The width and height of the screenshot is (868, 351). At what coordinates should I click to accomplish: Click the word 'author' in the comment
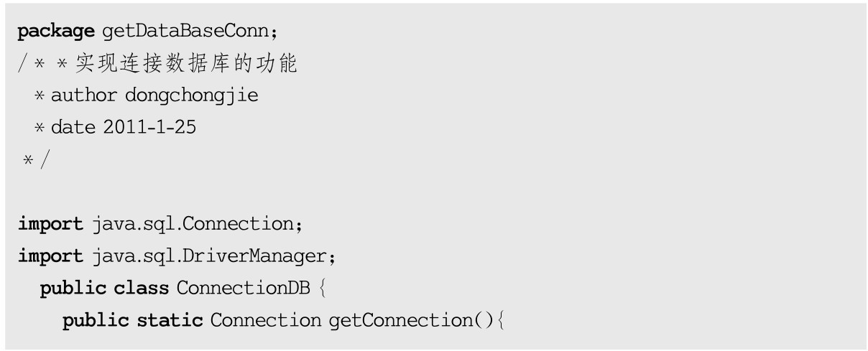pos(83,95)
